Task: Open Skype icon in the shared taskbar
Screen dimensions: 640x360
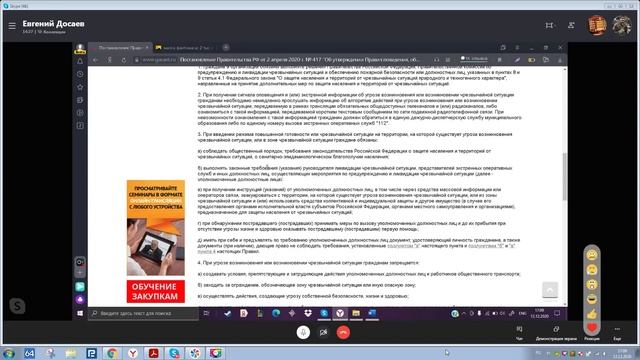Action: click(x=324, y=313)
